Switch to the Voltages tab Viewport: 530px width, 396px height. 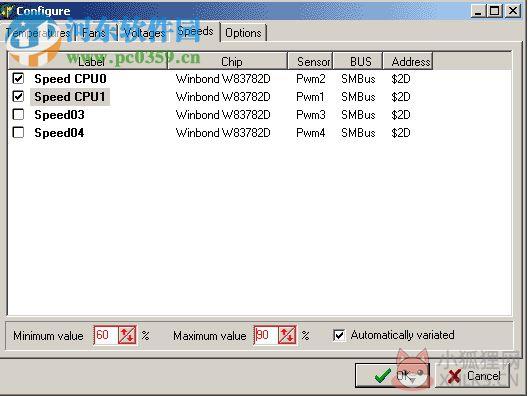[x=145, y=33]
